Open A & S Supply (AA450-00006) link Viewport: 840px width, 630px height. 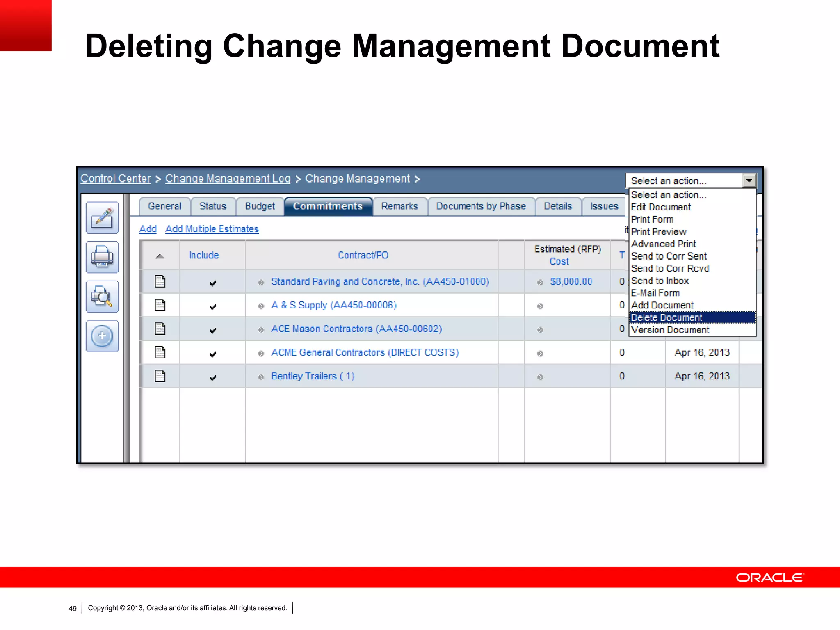tap(334, 305)
